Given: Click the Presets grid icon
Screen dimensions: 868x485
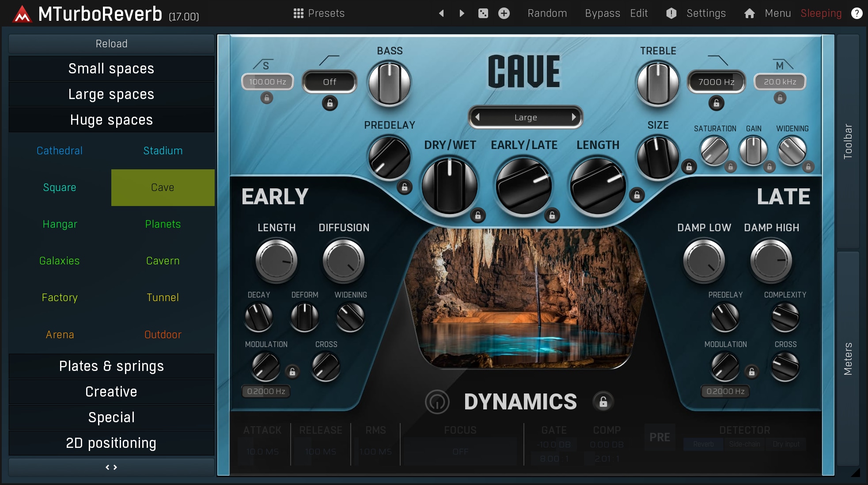Looking at the screenshot, I should (298, 13).
